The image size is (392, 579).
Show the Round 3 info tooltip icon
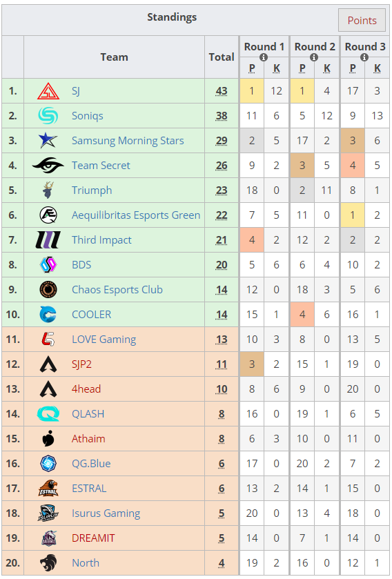click(x=364, y=57)
